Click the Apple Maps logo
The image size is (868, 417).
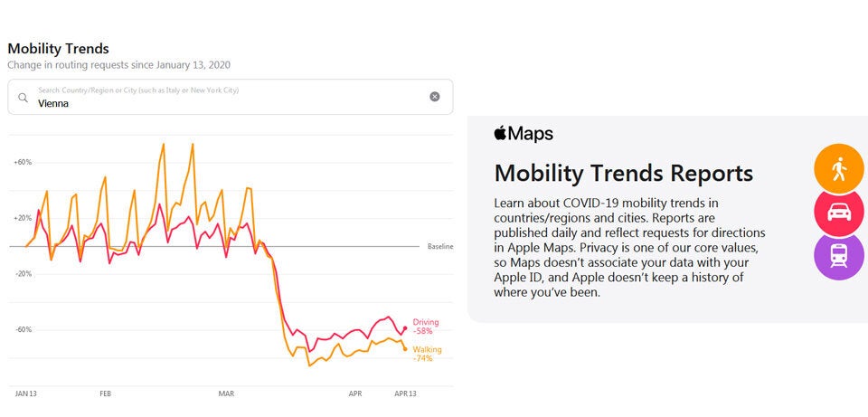click(x=524, y=134)
